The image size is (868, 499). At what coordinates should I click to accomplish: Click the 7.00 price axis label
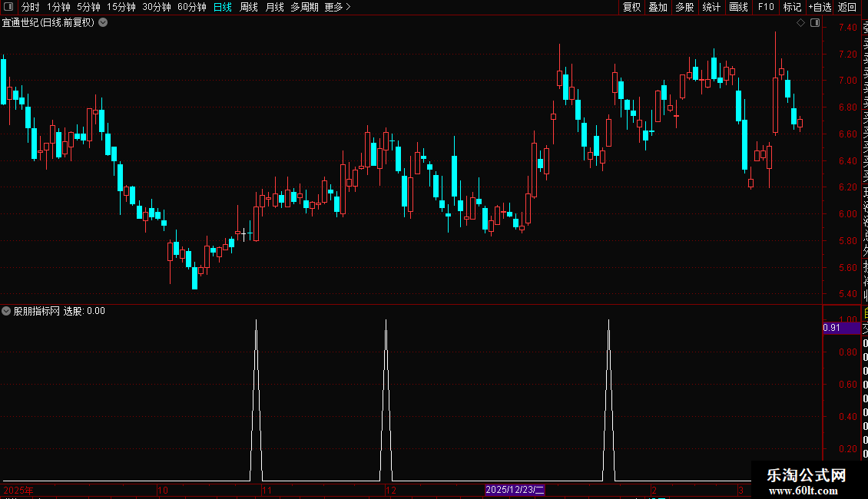pyautogui.click(x=847, y=80)
